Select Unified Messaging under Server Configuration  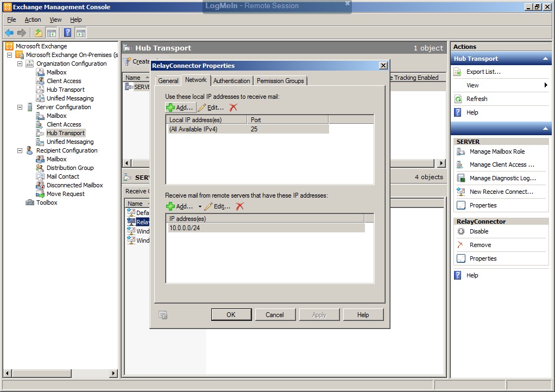click(70, 142)
